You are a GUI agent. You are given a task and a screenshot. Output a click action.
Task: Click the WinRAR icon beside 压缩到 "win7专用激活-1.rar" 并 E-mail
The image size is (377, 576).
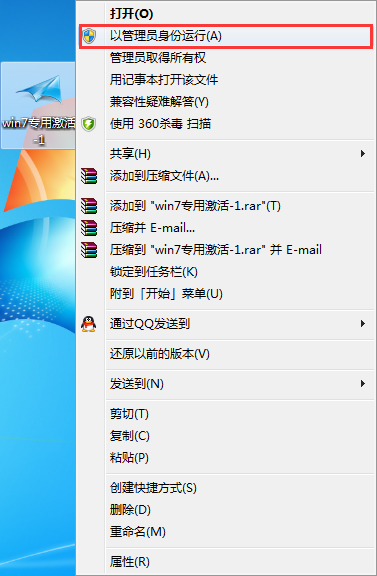click(x=89, y=250)
